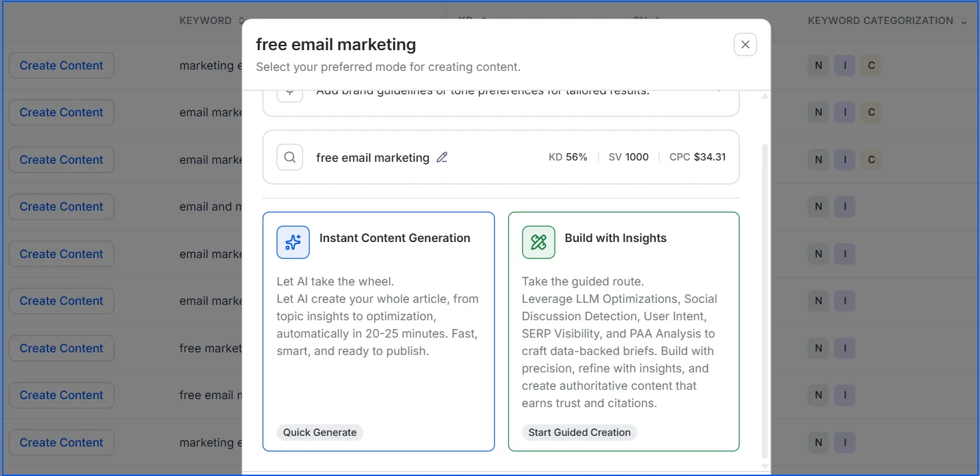The width and height of the screenshot is (980, 476).
Task: Click the dialog scrollbar up arrow
Action: [x=765, y=96]
